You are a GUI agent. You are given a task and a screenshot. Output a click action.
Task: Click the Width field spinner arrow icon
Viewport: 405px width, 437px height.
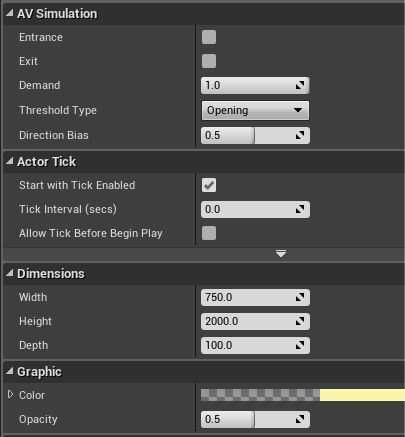click(x=300, y=297)
